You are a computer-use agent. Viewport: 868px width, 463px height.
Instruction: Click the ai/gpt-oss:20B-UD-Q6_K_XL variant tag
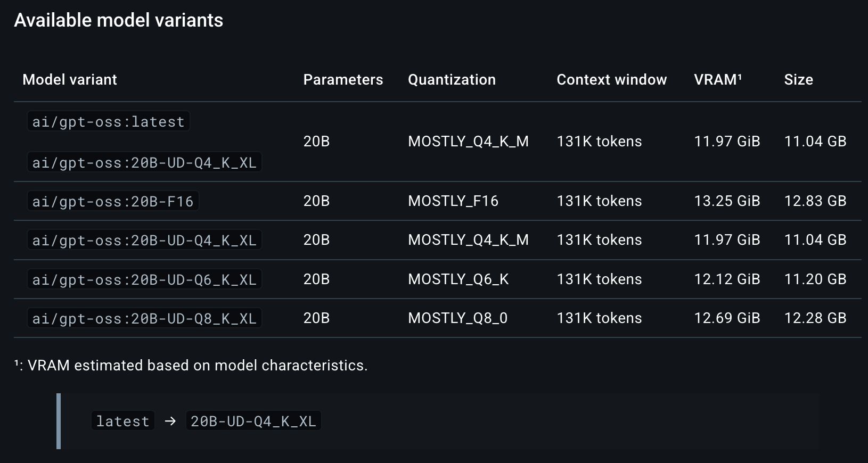tap(144, 279)
